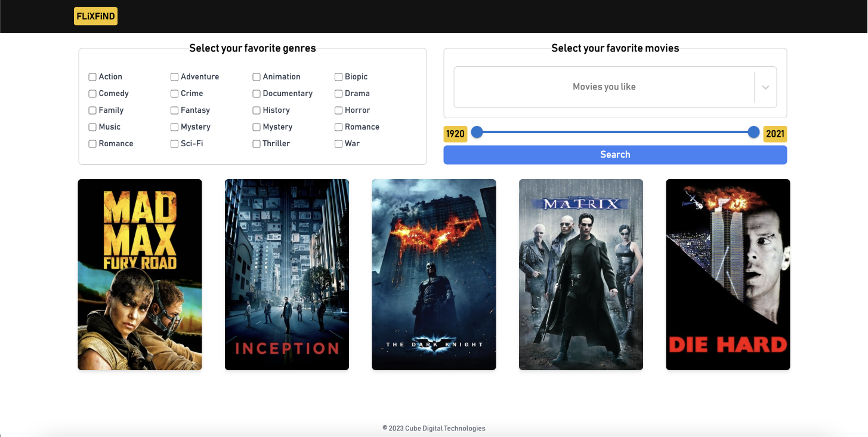Tick the History genre checkbox
868x437 pixels.
pyautogui.click(x=257, y=110)
